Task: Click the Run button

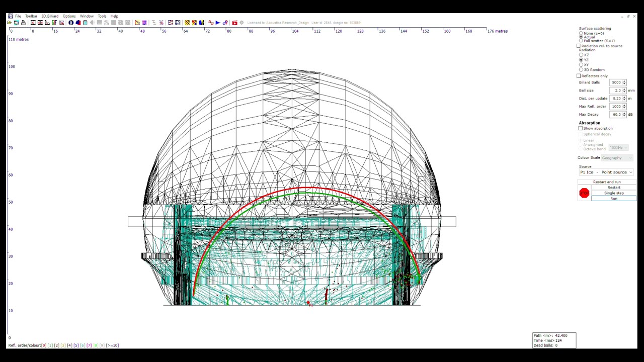Action: (x=614, y=199)
